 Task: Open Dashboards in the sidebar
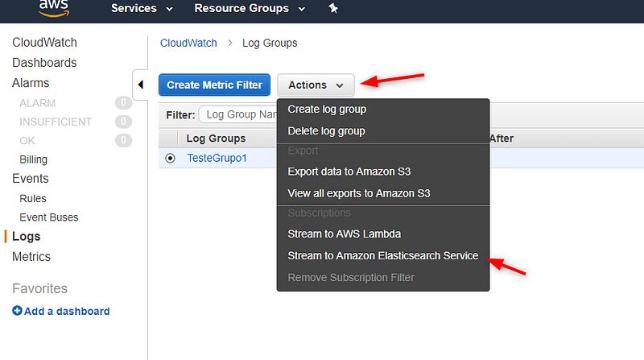point(44,63)
